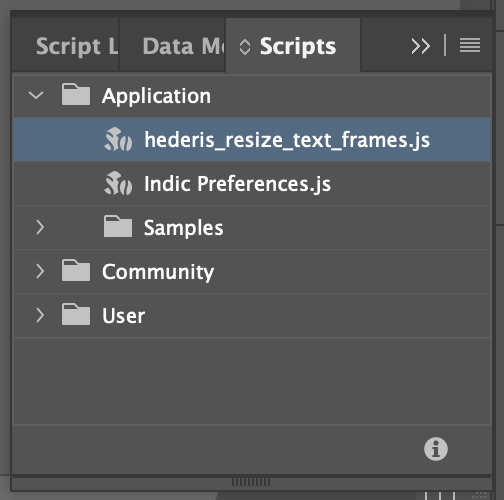This screenshot has height=500, width=504.
Task: Click the info icon at panel bottom
Action: point(436,449)
